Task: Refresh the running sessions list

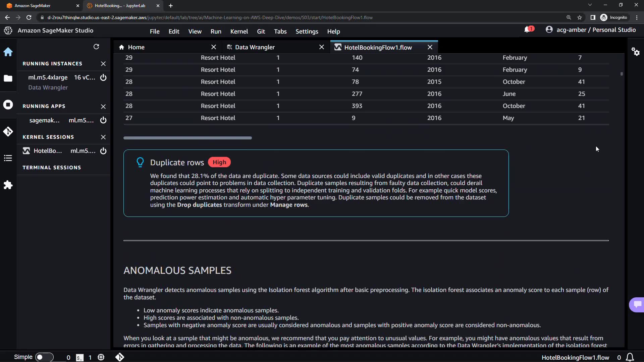Action: [x=96, y=47]
